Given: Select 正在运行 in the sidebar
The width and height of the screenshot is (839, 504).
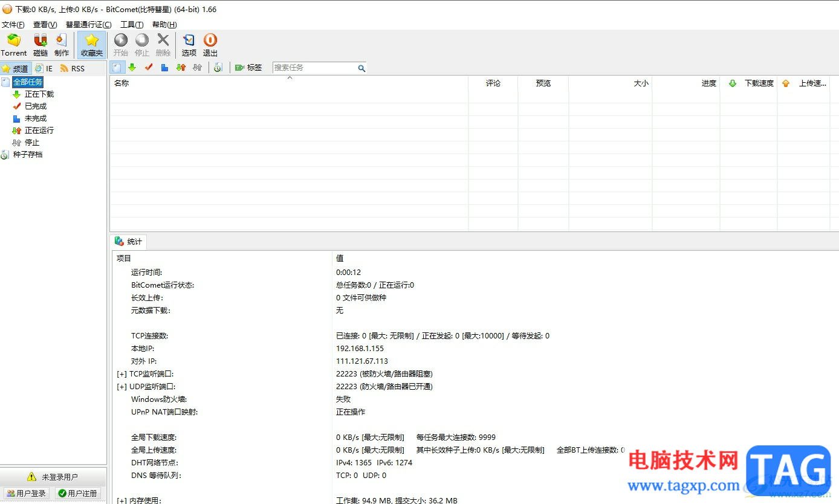Looking at the screenshot, I should tap(39, 131).
